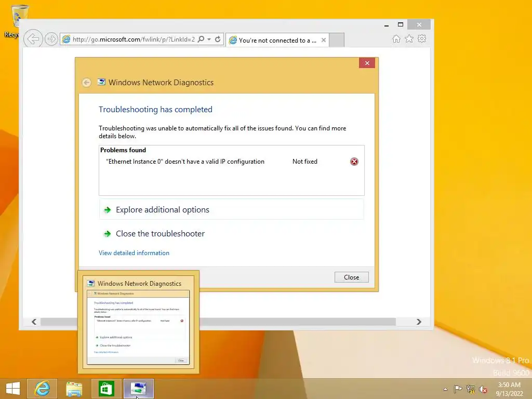Click the Windows Network Diagnostics preview thumbnail
The height and width of the screenshot is (399, 532).
138,328
